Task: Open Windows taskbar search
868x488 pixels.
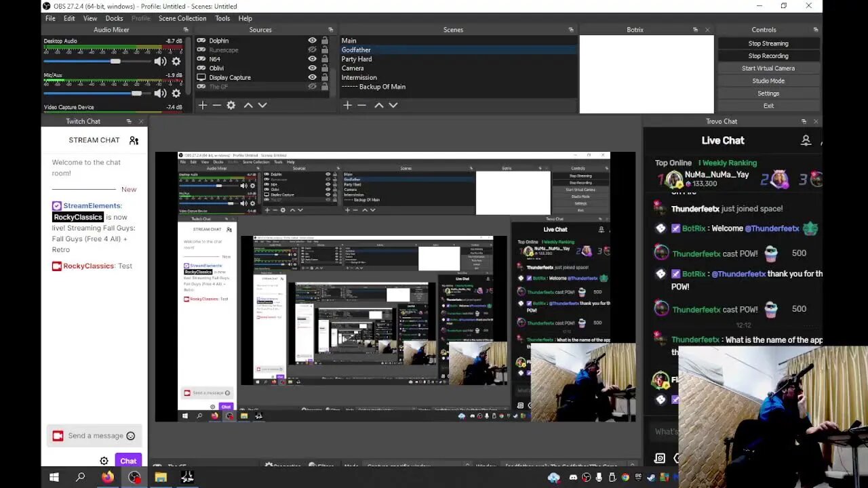Action: pos(80,477)
